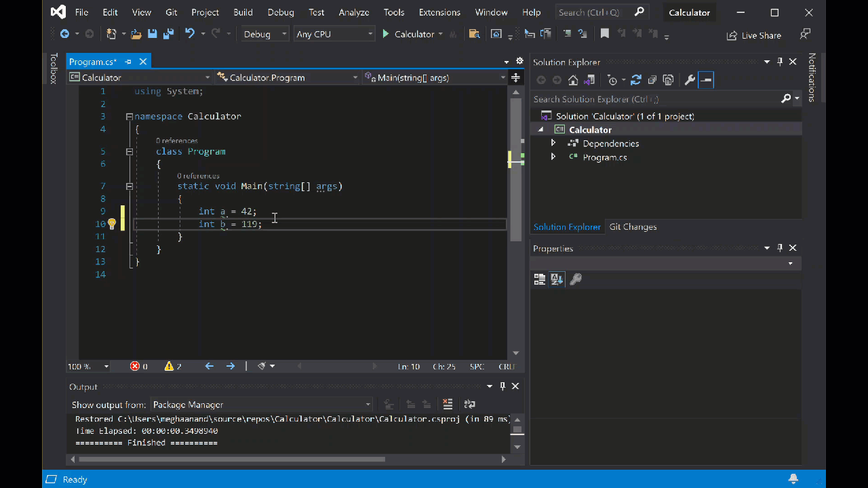868x488 pixels.
Task: Click the Collapse All icon in Solution Explorer
Action: pyautogui.click(x=652, y=79)
